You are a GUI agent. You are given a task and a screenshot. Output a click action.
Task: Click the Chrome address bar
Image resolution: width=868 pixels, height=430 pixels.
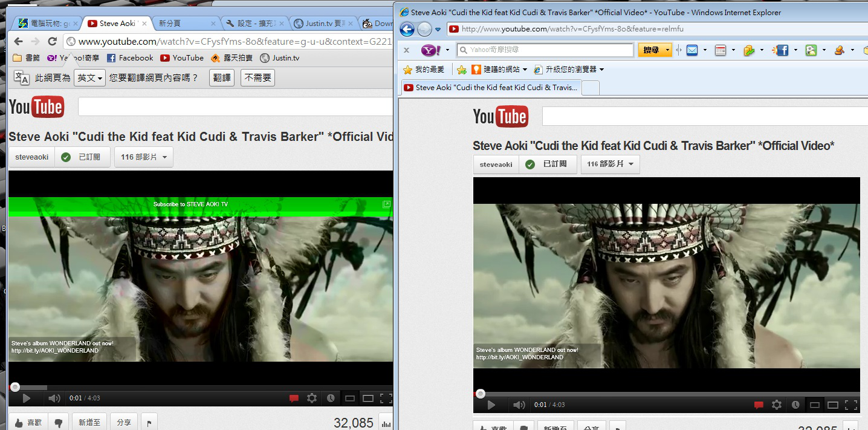(x=230, y=42)
